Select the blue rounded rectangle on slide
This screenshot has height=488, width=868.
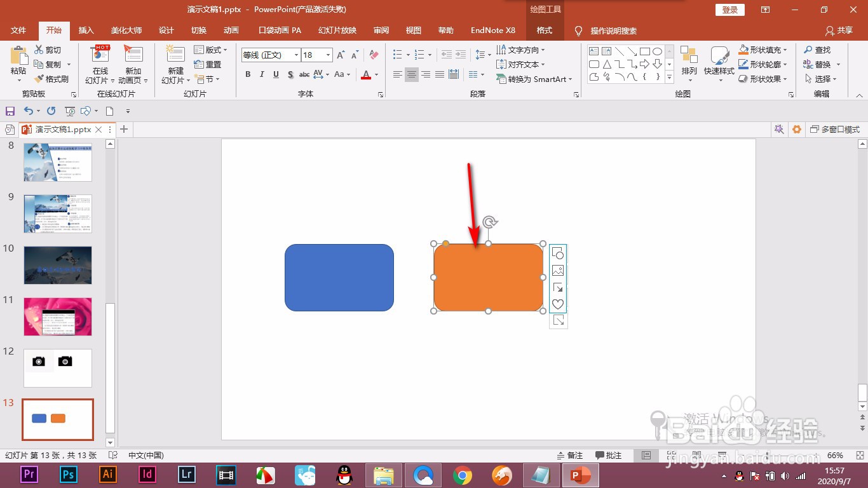point(339,278)
